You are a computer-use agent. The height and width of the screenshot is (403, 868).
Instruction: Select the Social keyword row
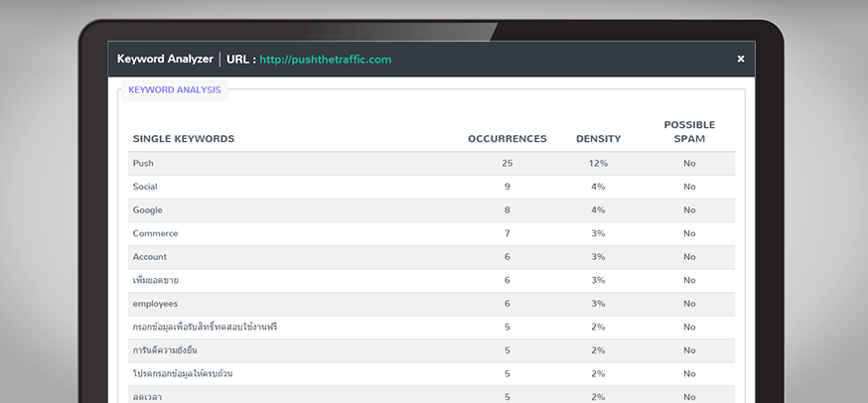point(145,187)
